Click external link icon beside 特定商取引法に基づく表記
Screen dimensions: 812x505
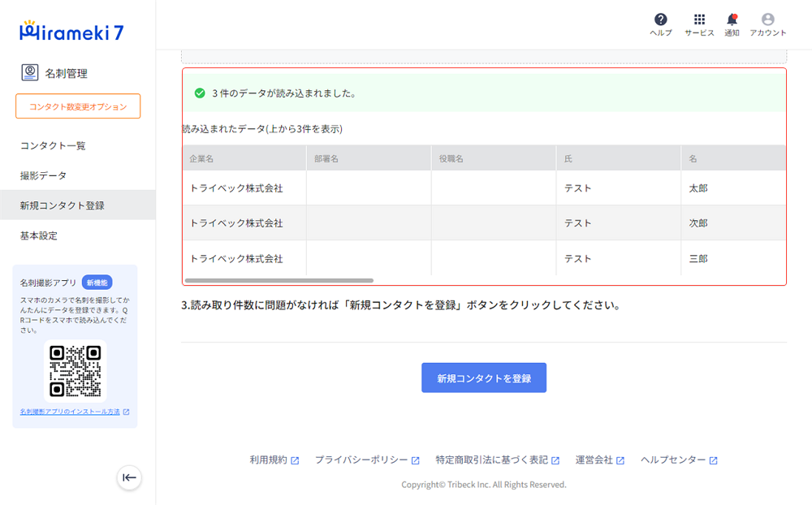click(x=555, y=460)
